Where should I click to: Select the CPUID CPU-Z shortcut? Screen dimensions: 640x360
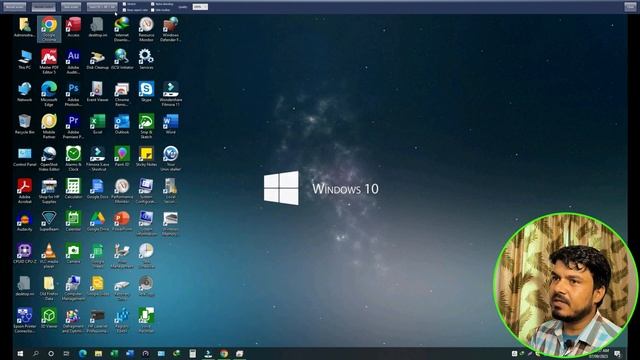[24, 254]
